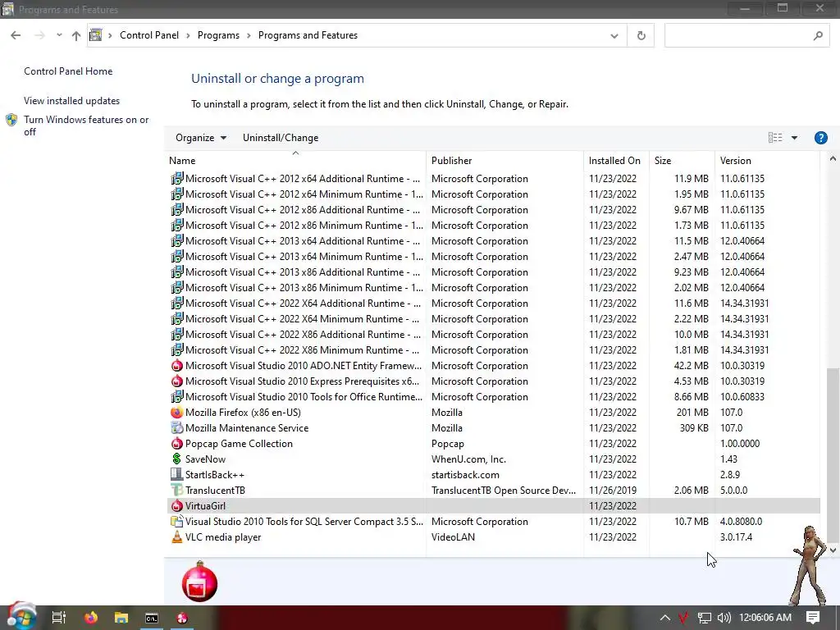Click WhenU.com, Inc. publisher cell
840x630 pixels.
[468, 459]
